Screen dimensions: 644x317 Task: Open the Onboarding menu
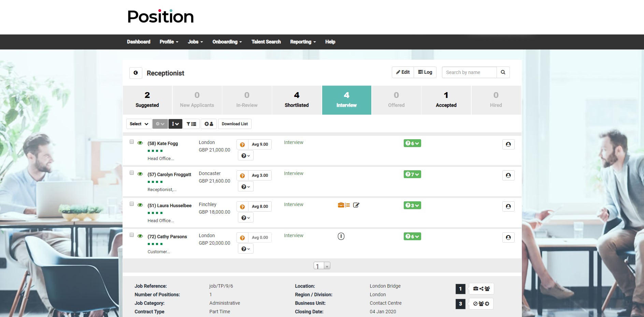pos(227,42)
